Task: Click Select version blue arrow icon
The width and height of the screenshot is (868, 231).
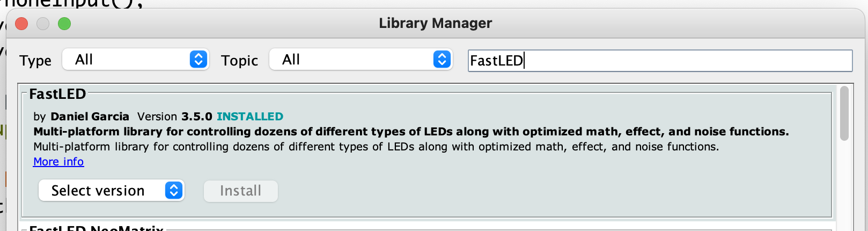Action: [x=173, y=191]
